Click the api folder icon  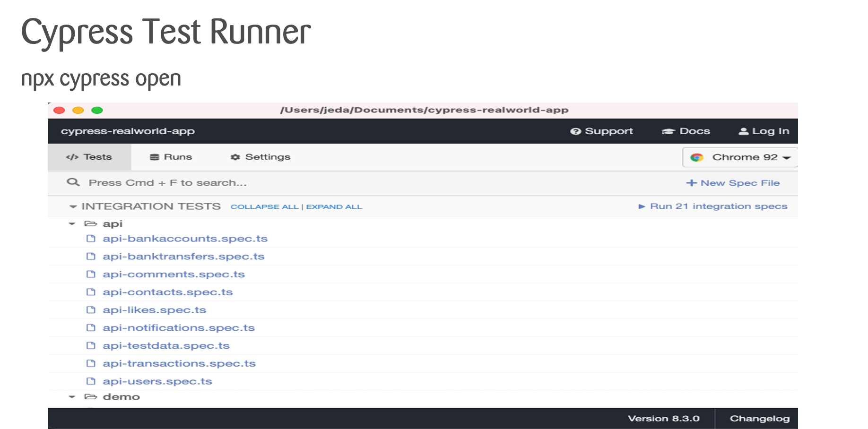(x=91, y=224)
